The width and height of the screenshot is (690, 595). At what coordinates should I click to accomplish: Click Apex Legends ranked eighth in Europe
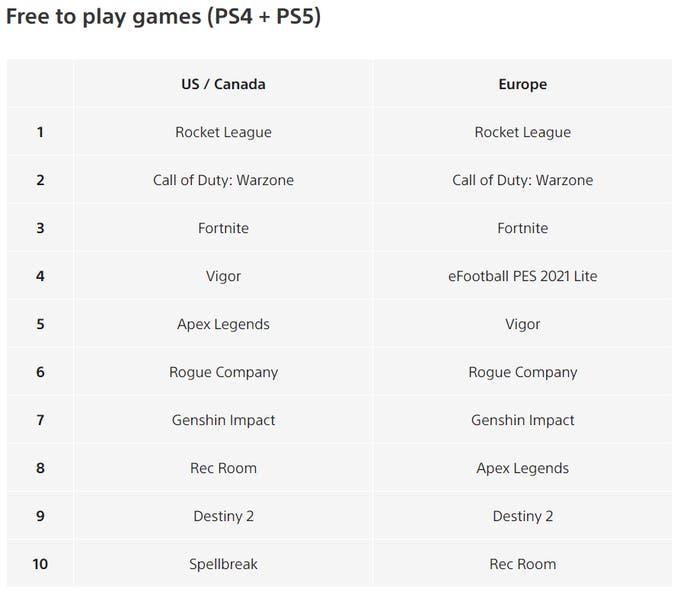(522, 468)
